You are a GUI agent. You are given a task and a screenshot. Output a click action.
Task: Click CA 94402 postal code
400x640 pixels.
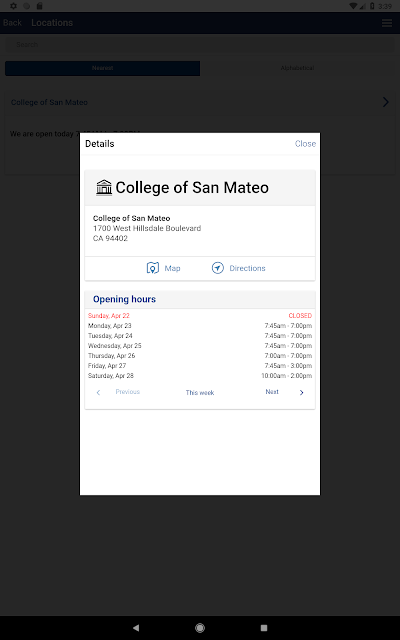[x=110, y=238]
